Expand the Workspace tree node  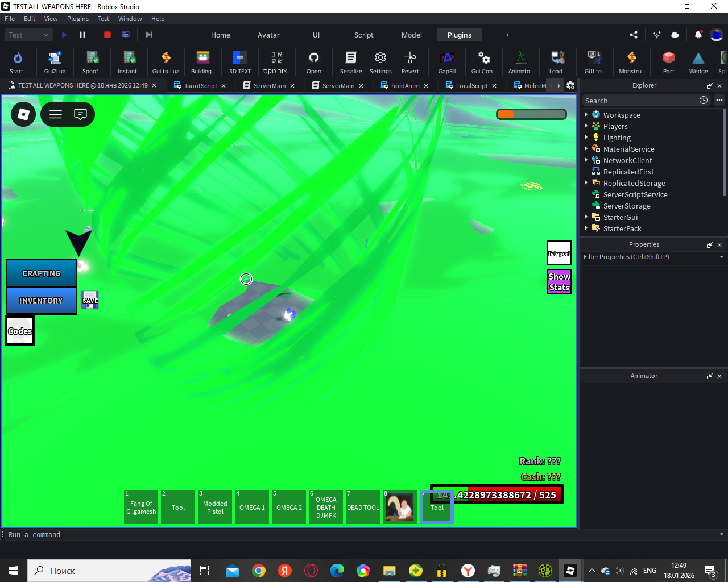pyautogui.click(x=586, y=114)
